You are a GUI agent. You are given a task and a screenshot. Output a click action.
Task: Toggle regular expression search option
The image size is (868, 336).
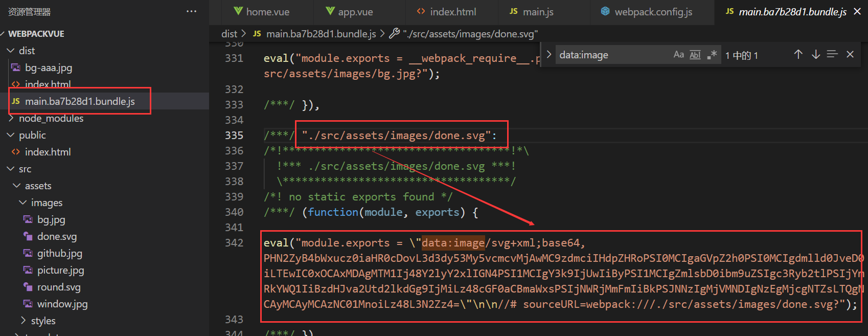pyautogui.click(x=712, y=55)
